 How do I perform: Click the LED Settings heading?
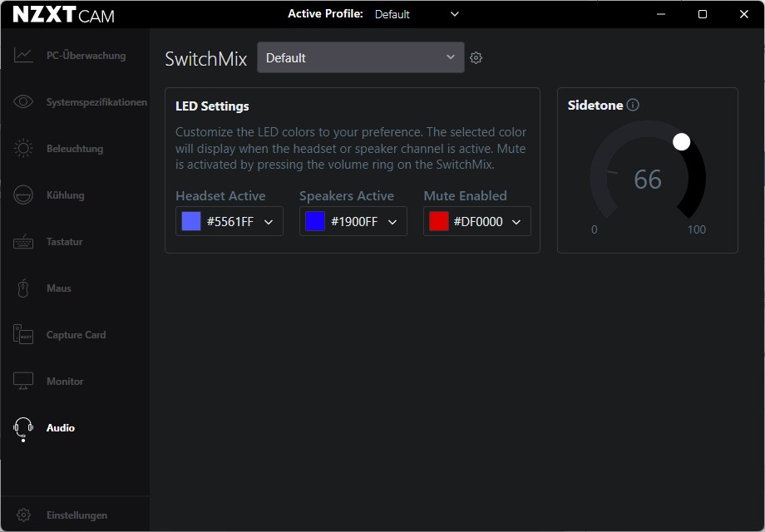(x=212, y=106)
